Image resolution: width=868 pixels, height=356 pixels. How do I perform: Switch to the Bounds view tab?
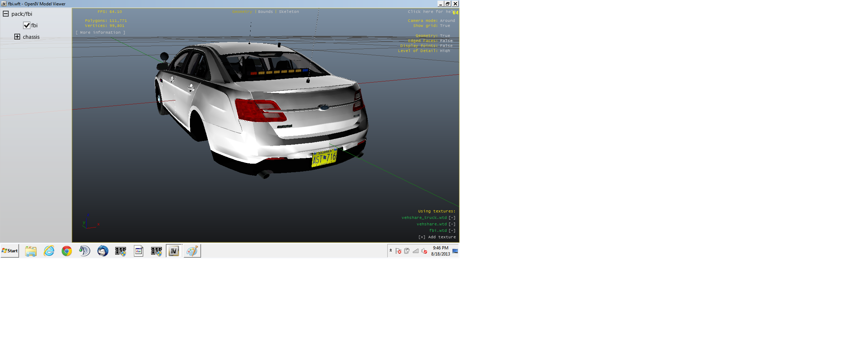[265, 12]
